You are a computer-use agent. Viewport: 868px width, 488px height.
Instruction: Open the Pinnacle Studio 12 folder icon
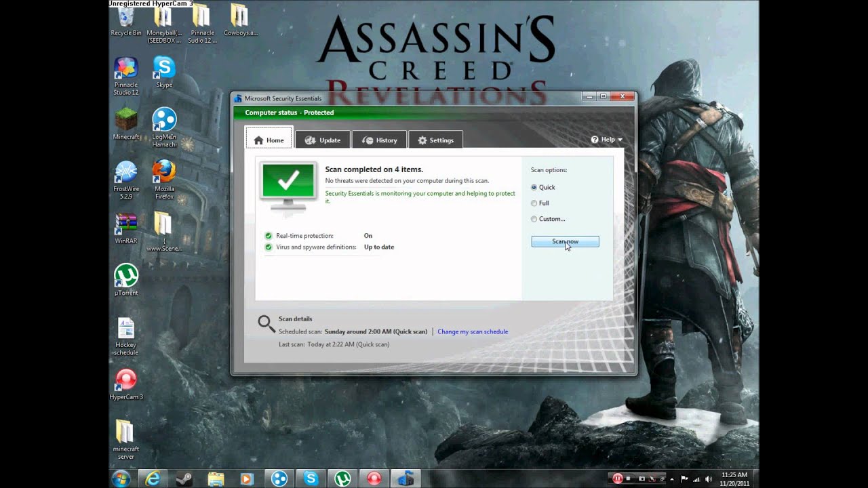(202, 24)
